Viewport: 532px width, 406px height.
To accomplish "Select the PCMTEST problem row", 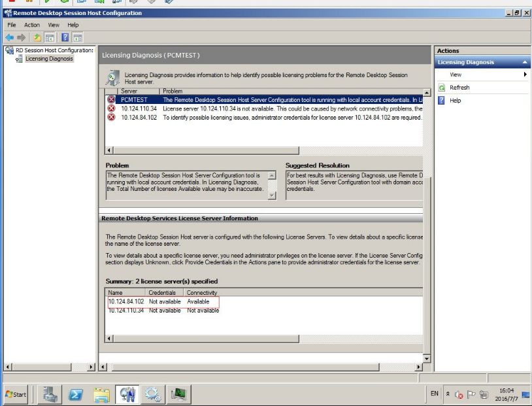I will 264,100.
